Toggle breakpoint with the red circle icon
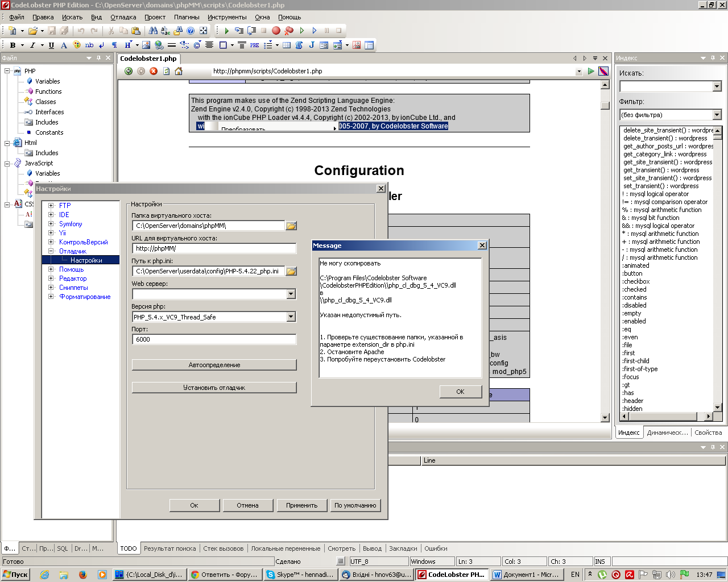Image resolution: width=728 pixels, height=582 pixels. 276,31
